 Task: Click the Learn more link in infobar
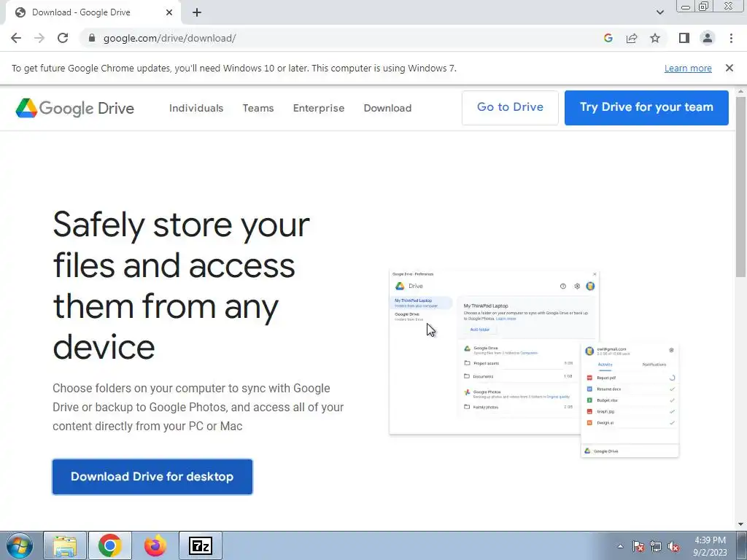pos(688,69)
